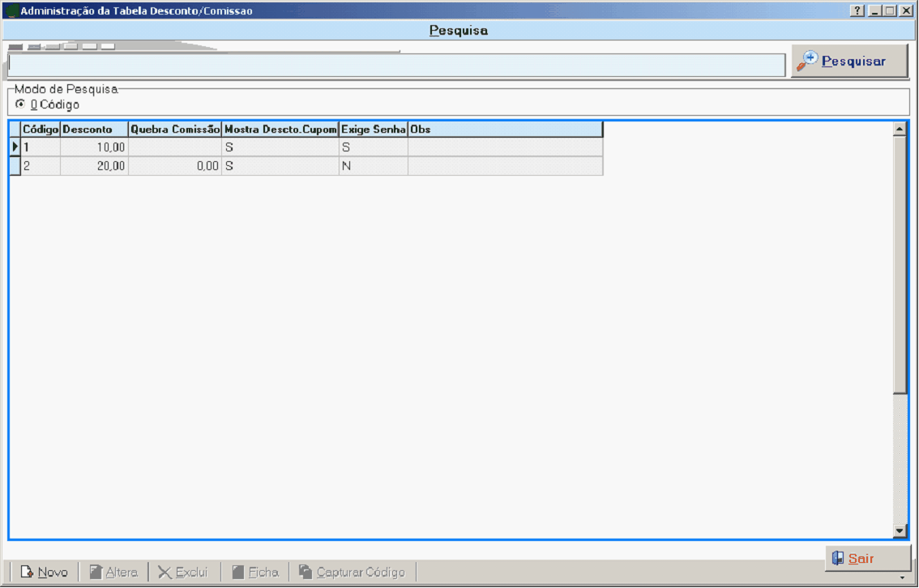Click the Novo new record button
919x588 pixels.
(45, 572)
